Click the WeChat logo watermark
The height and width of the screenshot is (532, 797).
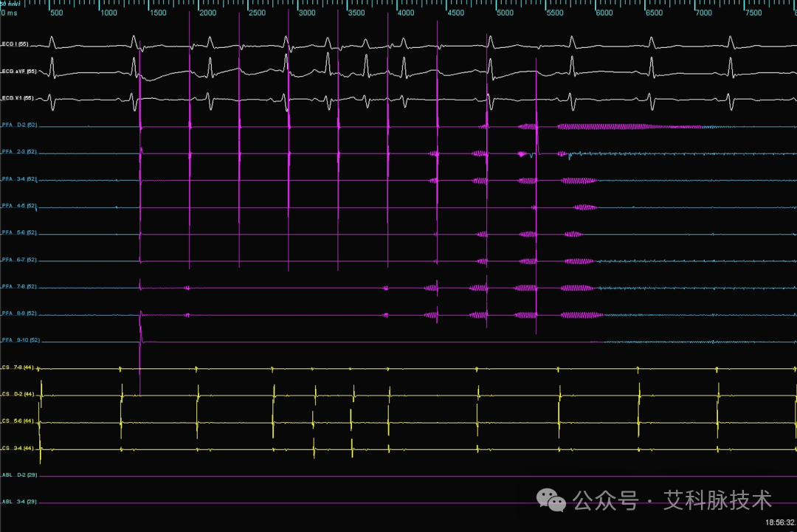coord(551,500)
